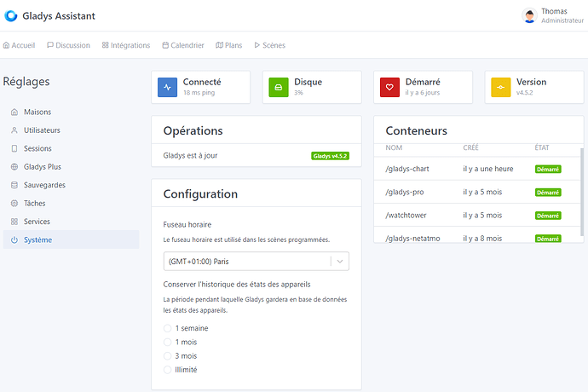The height and width of the screenshot is (392, 588).
Task: Click the yellow Version icon
Action: [501, 88]
